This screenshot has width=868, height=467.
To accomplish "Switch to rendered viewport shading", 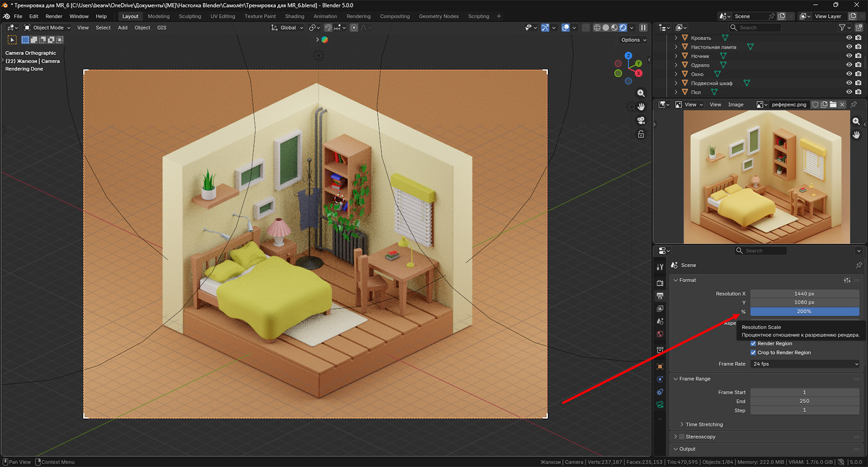I will point(623,28).
